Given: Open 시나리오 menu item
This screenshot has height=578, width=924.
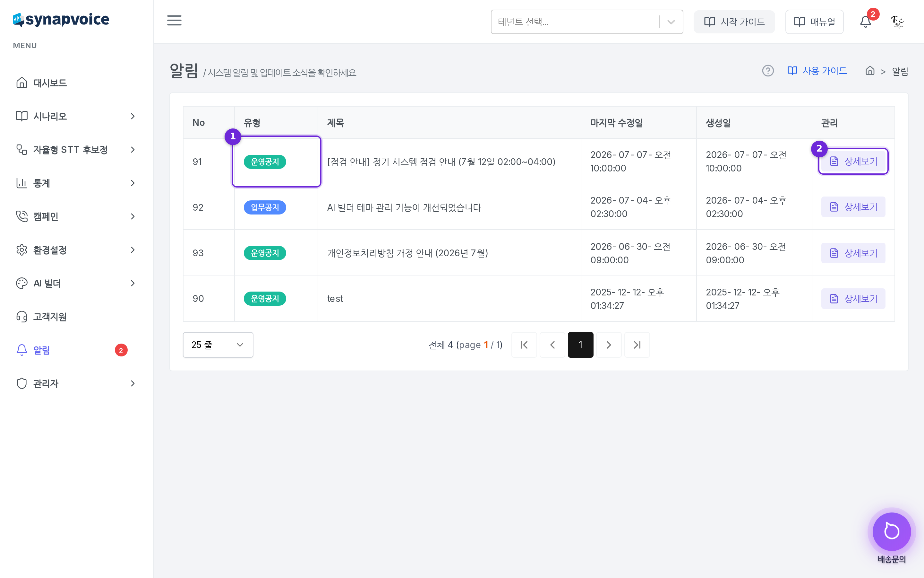Looking at the screenshot, I should pos(76,116).
